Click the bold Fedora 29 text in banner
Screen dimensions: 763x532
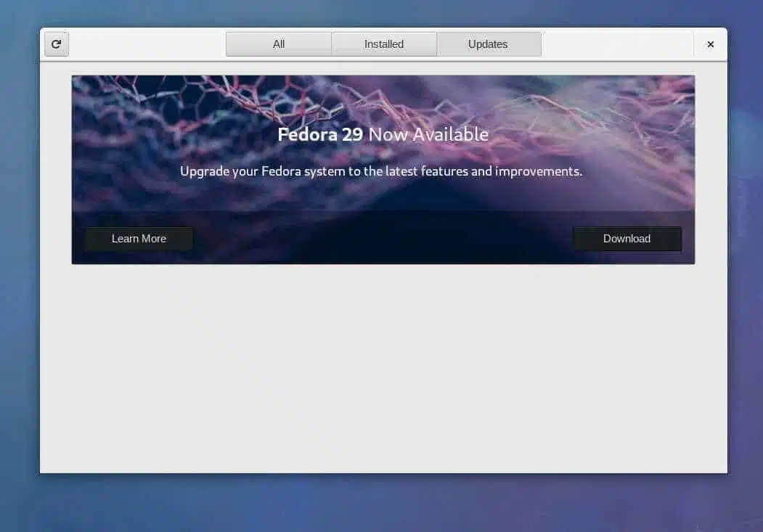tap(320, 135)
